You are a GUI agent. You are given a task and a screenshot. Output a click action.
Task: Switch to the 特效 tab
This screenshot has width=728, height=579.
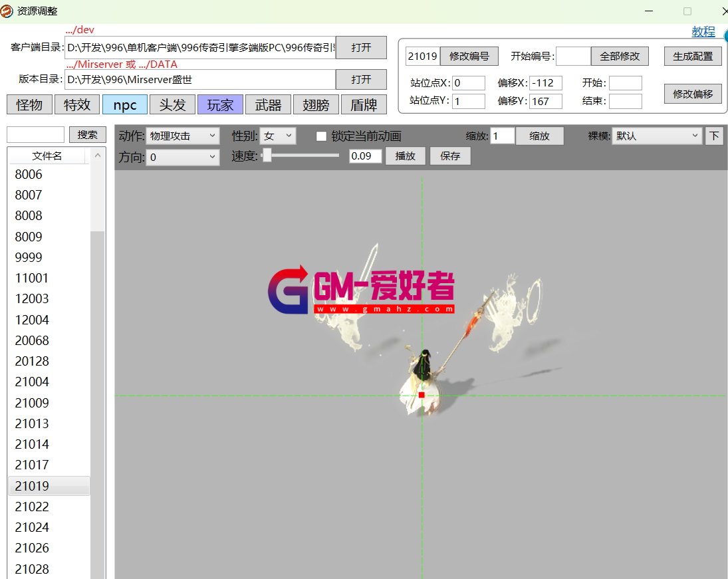(76, 104)
